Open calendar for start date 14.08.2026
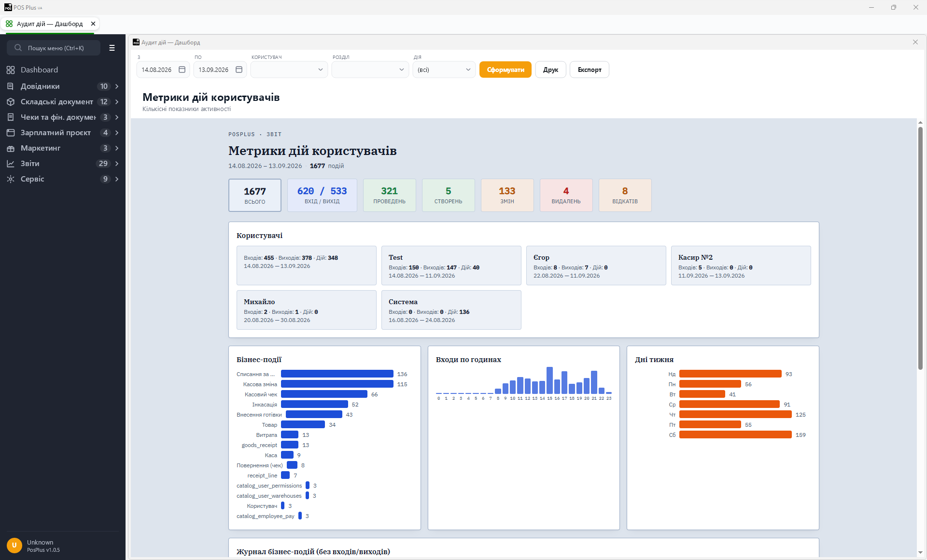The width and height of the screenshot is (927, 560). (x=182, y=70)
